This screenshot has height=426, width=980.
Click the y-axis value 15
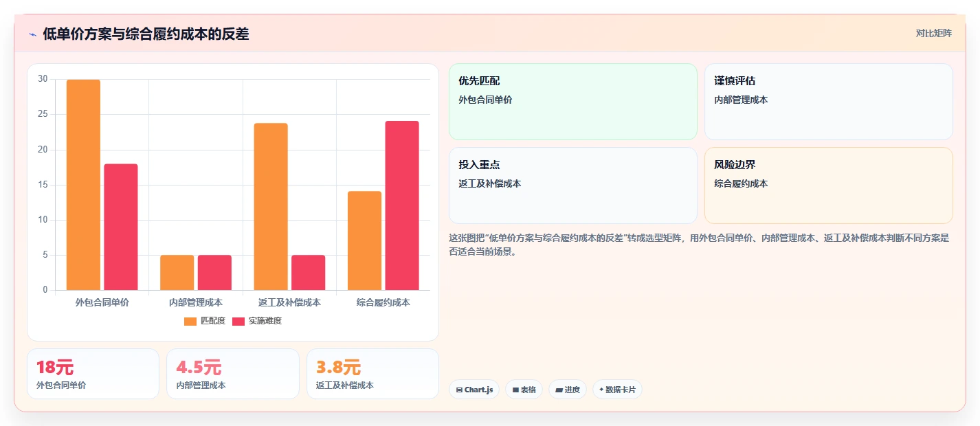click(43, 185)
